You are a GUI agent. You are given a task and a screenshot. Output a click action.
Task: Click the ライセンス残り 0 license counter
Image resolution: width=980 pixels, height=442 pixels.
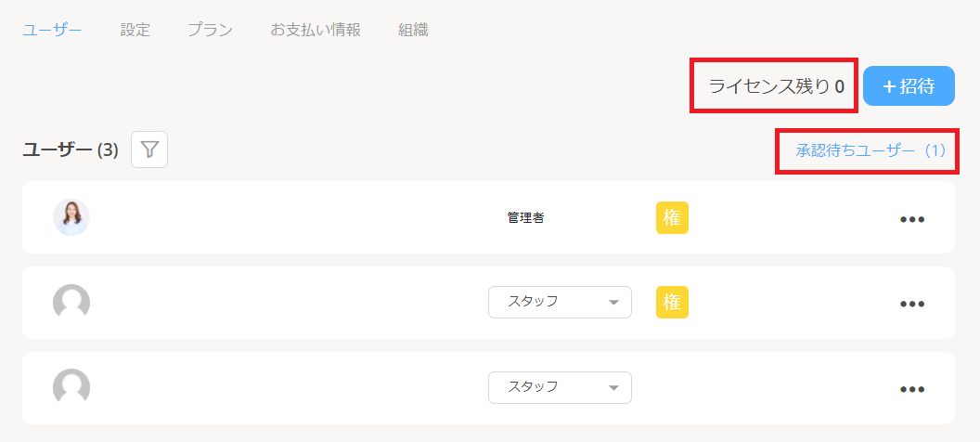pos(776,86)
